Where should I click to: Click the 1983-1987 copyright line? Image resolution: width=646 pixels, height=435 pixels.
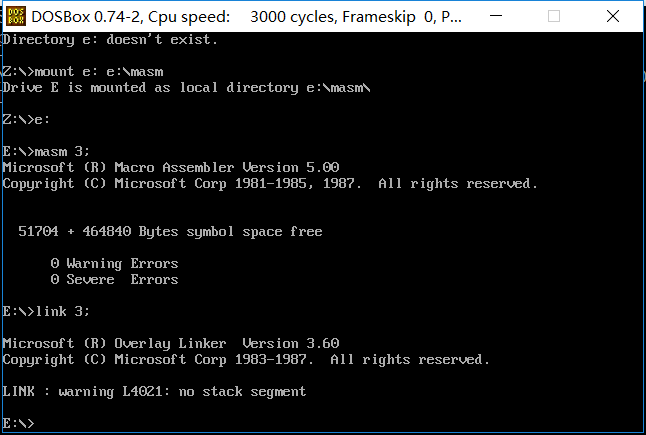246,359
